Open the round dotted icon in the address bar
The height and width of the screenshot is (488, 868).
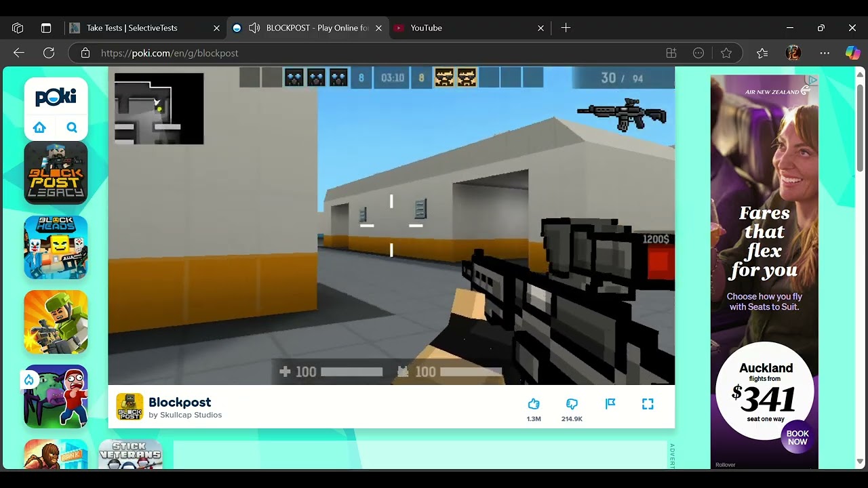tap(698, 53)
